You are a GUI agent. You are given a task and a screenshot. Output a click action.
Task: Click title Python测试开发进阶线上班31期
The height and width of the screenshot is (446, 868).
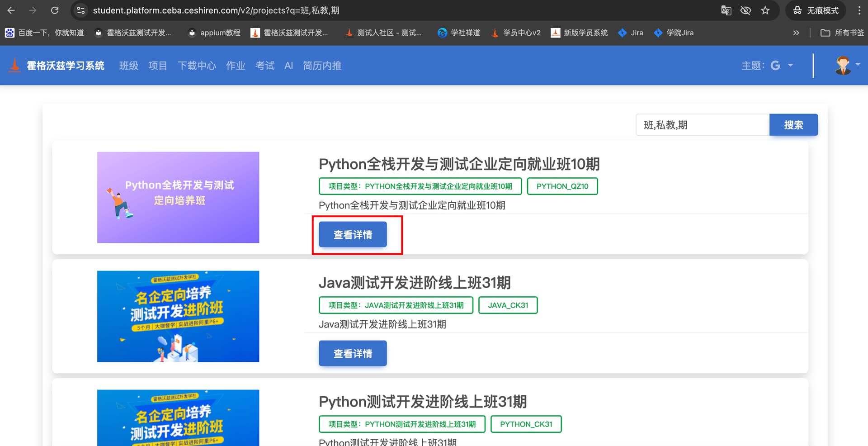point(423,402)
